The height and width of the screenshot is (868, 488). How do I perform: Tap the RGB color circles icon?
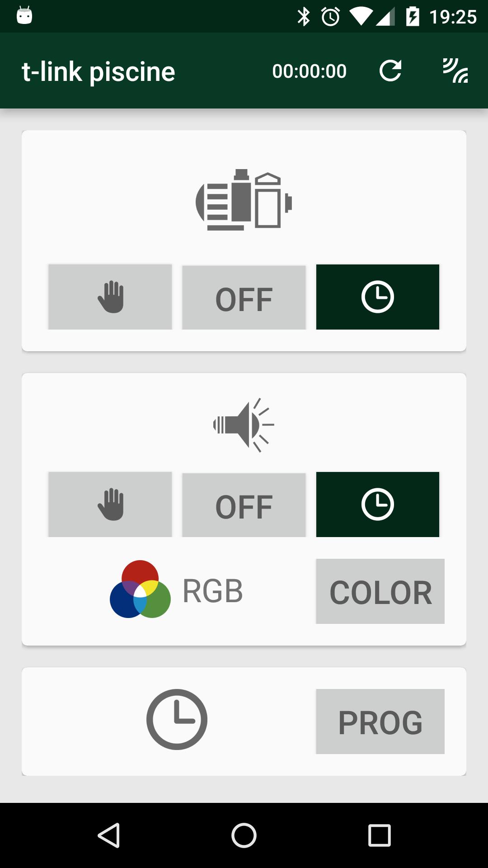(x=140, y=589)
